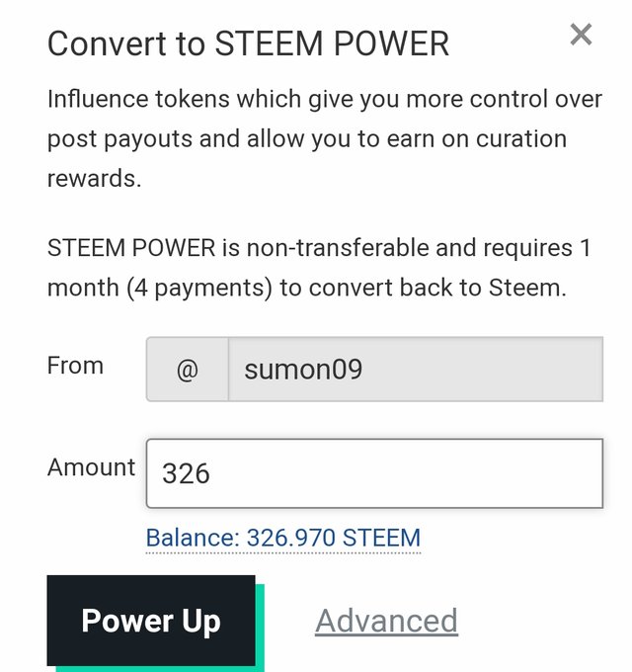Click the word Balance under Amount

[192, 538]
